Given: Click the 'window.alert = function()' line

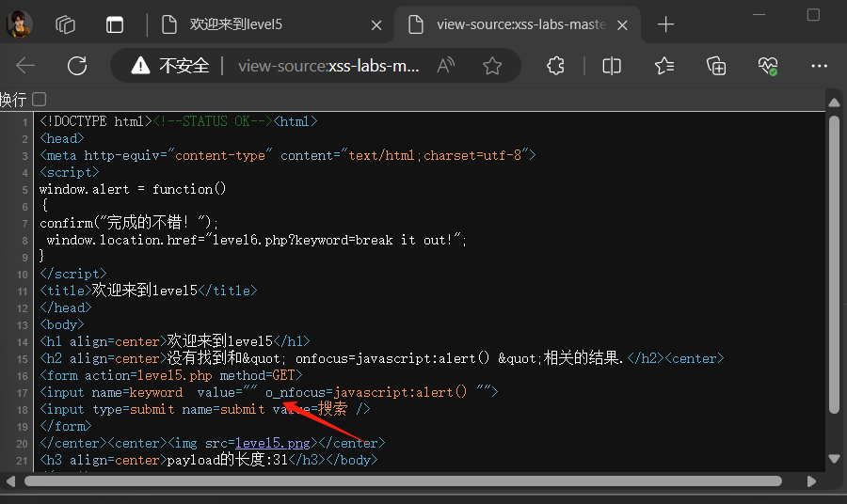Looking at the screenshot, I should coord(133,189).
